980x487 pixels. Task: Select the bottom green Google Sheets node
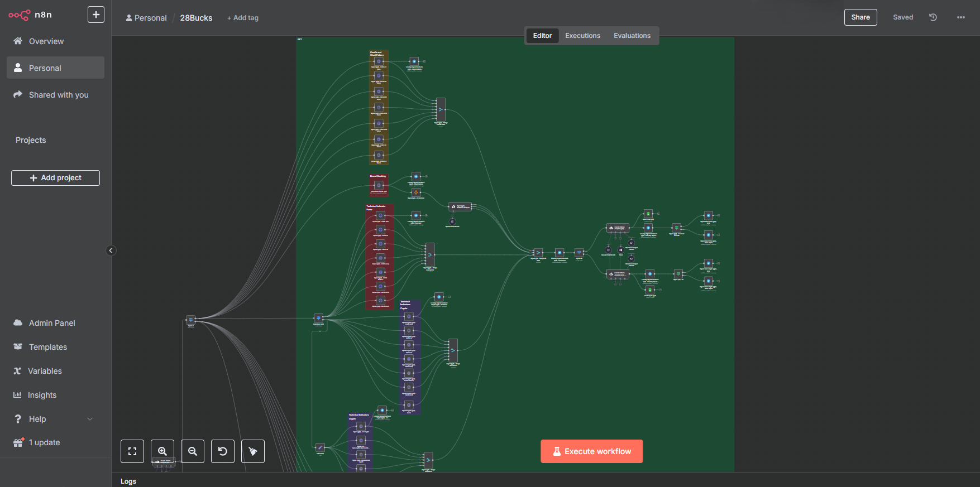tap(650, 290)
